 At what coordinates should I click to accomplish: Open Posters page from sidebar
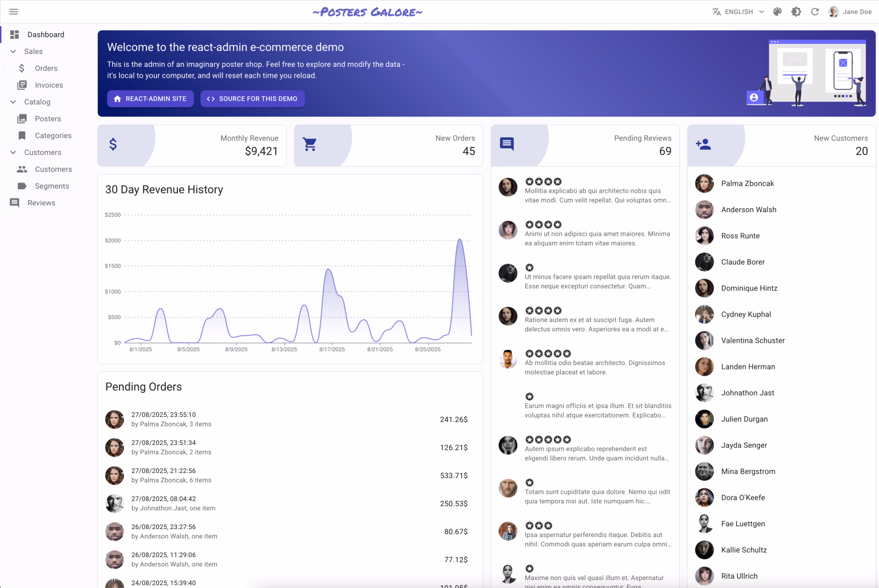47,119
